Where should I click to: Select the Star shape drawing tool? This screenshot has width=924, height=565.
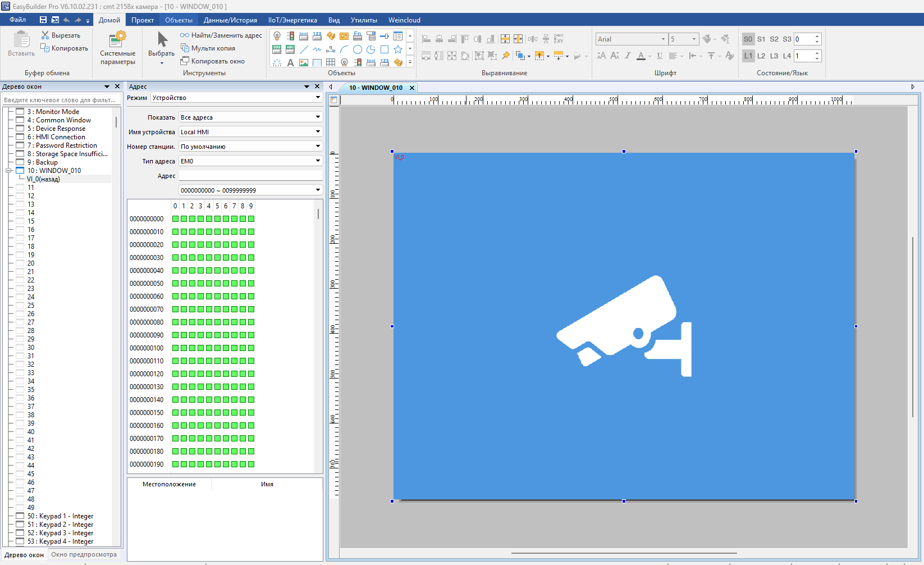398,49
